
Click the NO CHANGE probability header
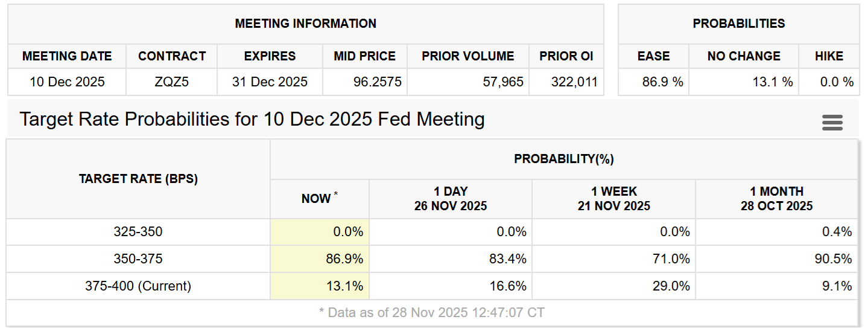(744, 56)
